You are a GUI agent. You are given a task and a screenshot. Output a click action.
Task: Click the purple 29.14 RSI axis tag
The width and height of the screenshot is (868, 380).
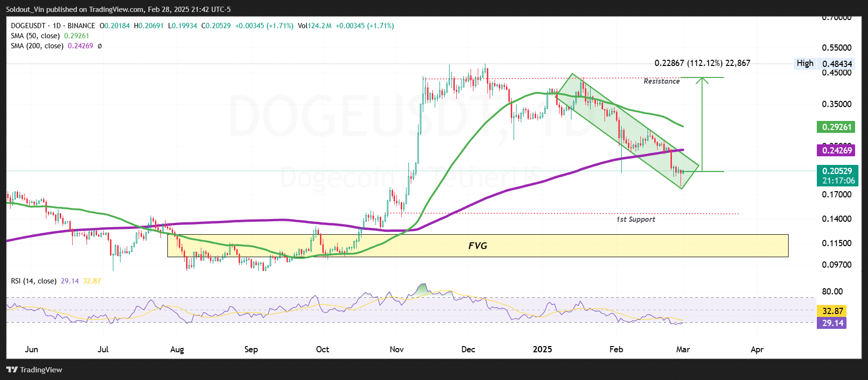[x=832, y=323]
